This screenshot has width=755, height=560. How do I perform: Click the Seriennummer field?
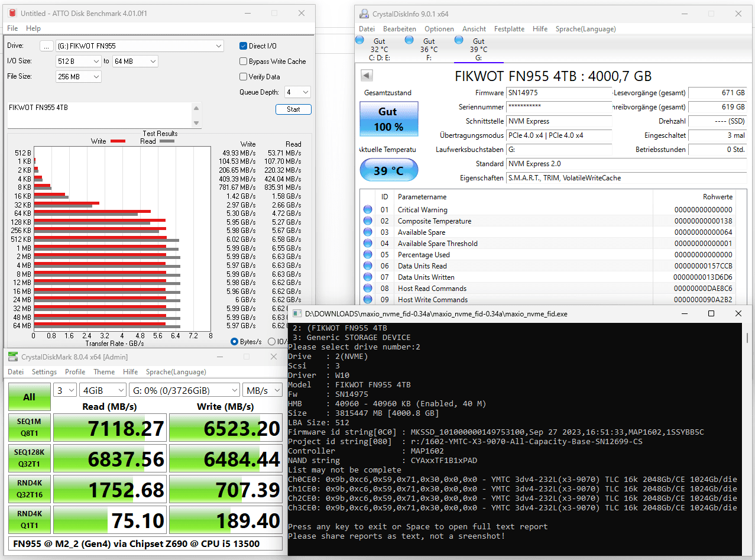click(559, 107)
